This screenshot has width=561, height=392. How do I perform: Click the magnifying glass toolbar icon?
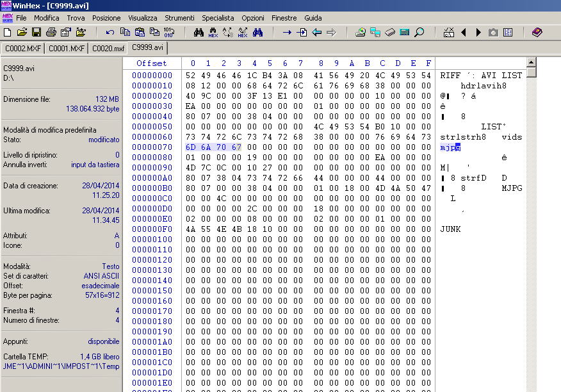[419, 32]
